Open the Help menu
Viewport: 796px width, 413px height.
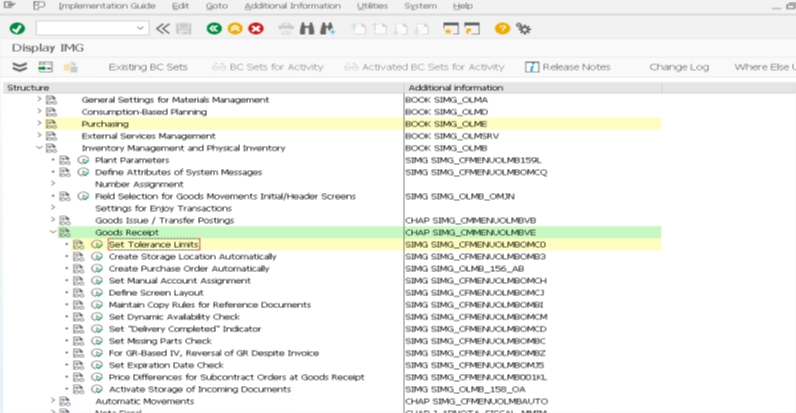pyautogui.click(x=462, y=6)
